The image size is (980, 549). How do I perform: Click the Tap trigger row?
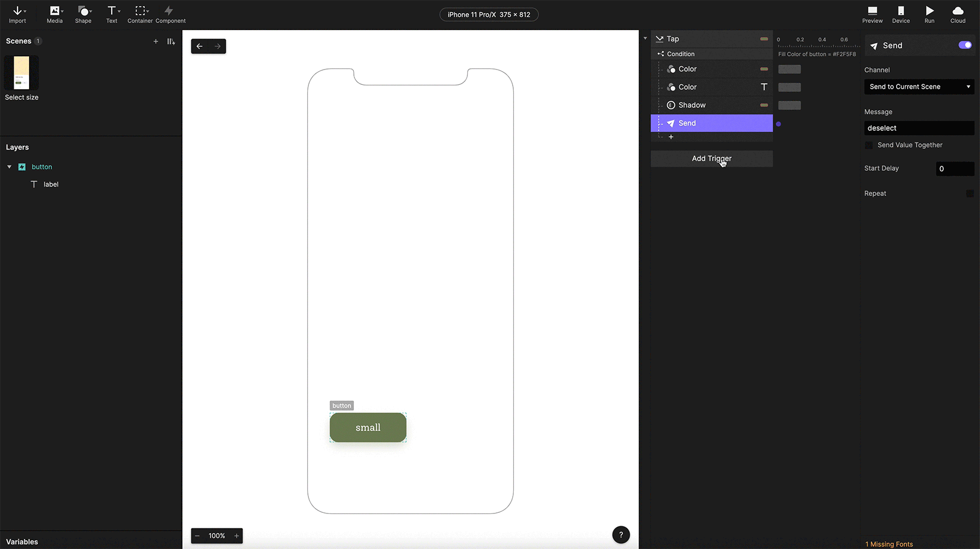click(712, 39)
